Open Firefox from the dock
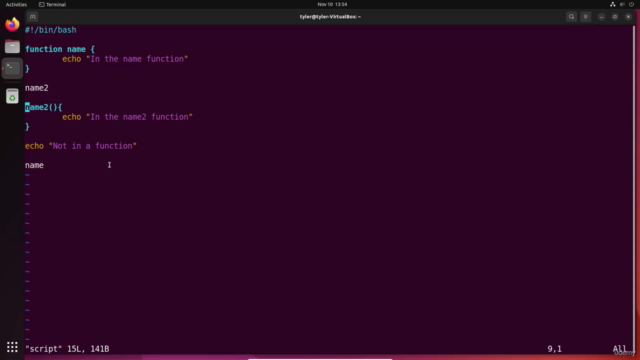 coord(12,24)
